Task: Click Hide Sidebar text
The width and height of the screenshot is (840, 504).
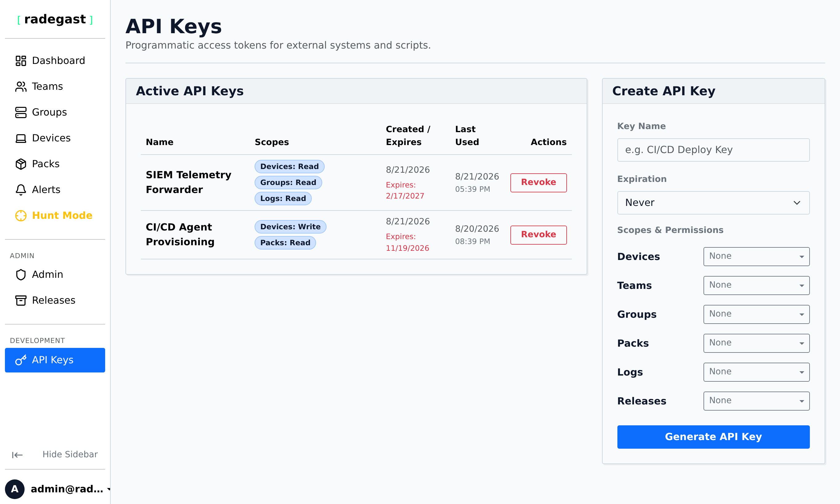Action: tap(70, 455)
